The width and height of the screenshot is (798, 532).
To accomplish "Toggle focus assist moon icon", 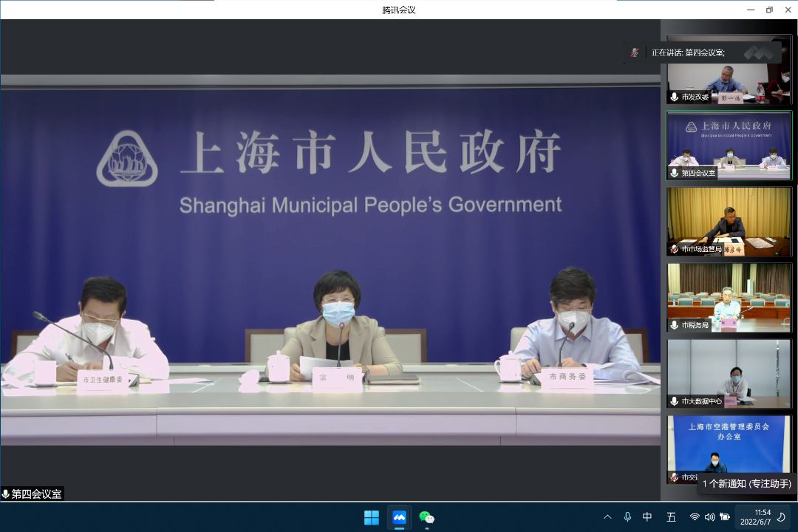I will pos(781,517).
